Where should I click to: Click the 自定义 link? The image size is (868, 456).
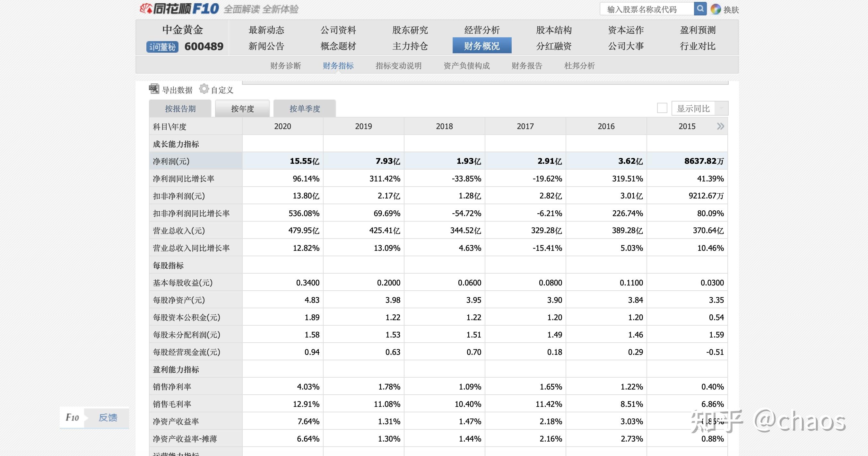pos(222,90)
